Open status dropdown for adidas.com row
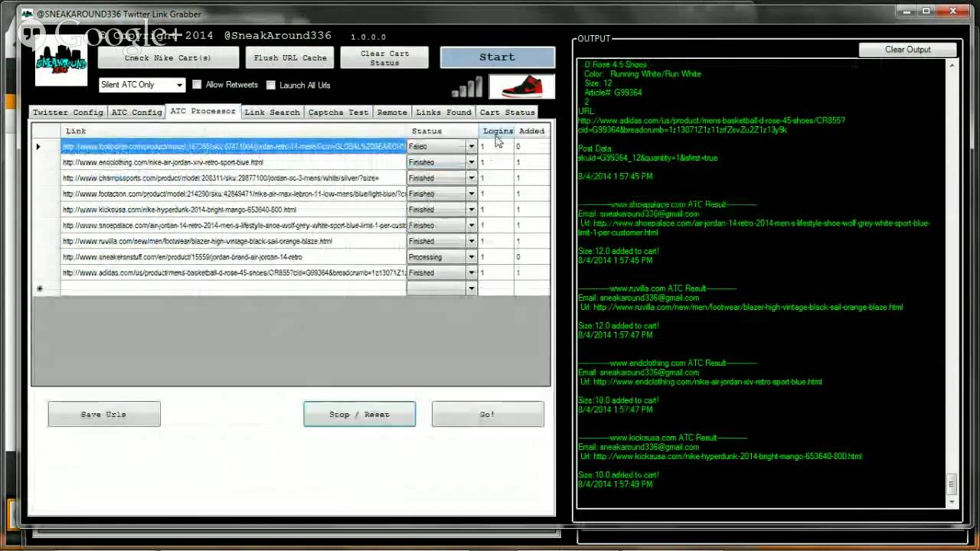This screenshot has width=980, height=551. (x=471, y=272)
